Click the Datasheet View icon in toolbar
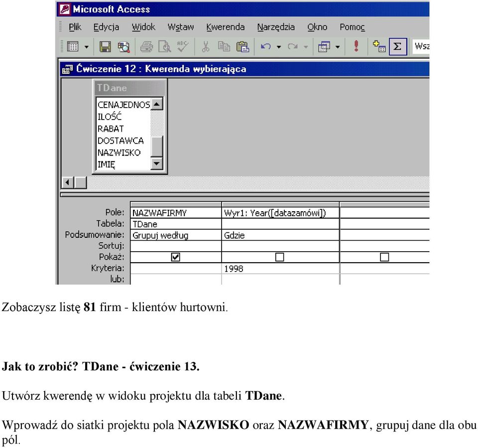The width and height of the screenshot is (478, 448). (73, 47)
